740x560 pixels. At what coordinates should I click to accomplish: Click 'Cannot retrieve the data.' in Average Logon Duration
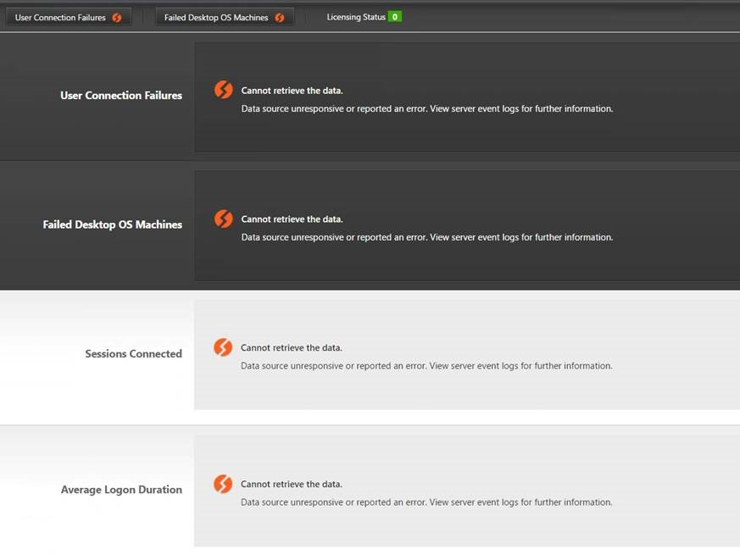[x=292, y=484]
